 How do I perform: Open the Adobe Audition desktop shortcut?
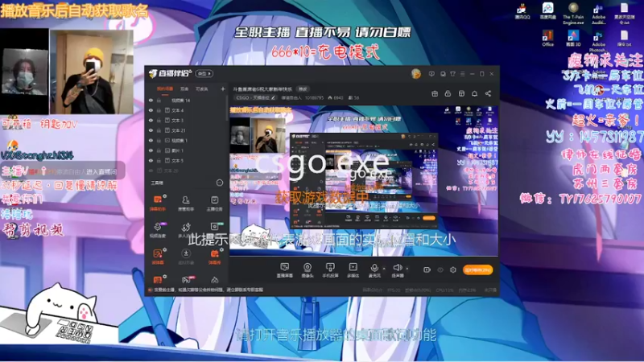click(598, 14)
